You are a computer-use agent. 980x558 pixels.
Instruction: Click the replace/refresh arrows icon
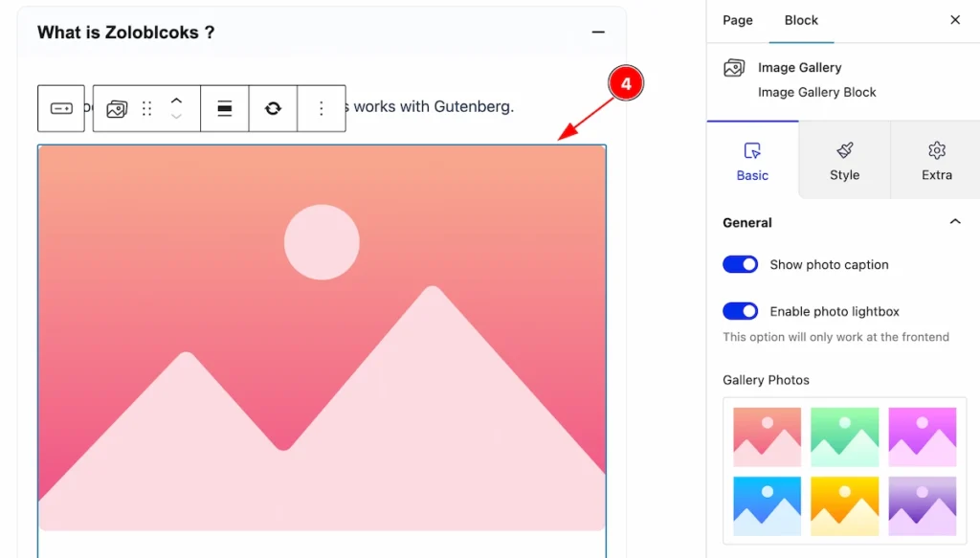(x=273, y=109)
